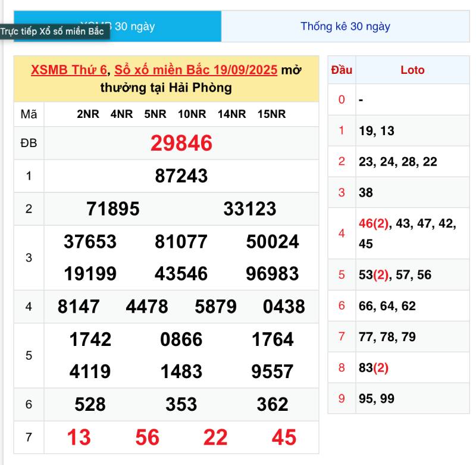Screen dimensions: 476x465
Task: Click the Đầu column header
Action: (x=342, y=70)
